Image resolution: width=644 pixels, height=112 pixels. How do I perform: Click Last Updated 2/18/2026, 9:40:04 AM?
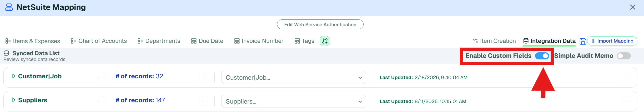tap(424, 78)
